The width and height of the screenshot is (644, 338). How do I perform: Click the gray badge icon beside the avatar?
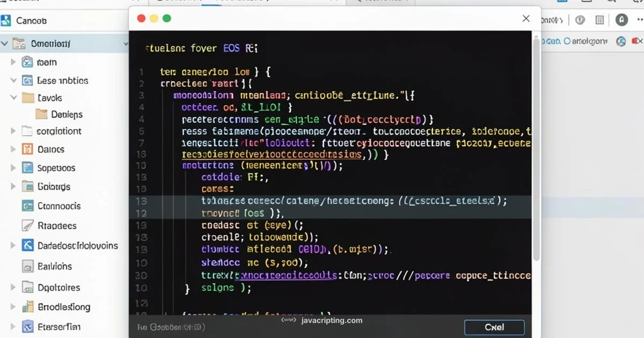(x=580, y=19)
